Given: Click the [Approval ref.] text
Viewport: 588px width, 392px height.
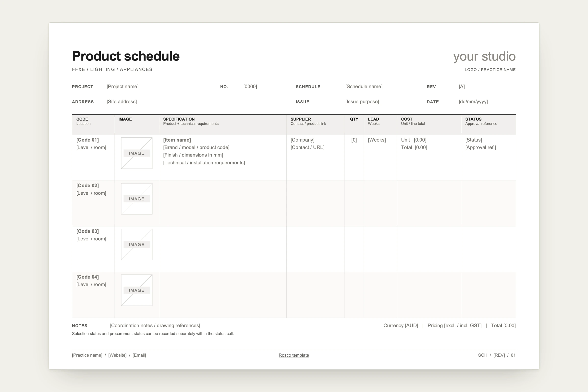Looking at the screenshot, I should click(480, 147).
